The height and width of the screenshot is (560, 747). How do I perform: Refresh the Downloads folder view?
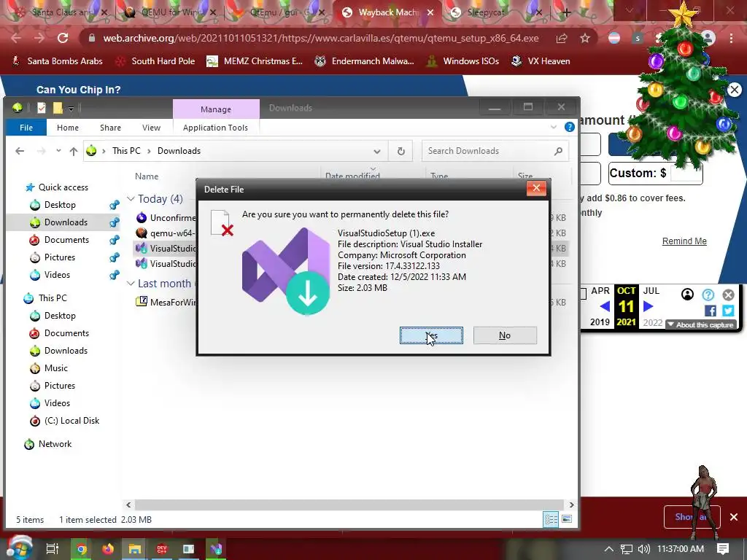[401, 151]
